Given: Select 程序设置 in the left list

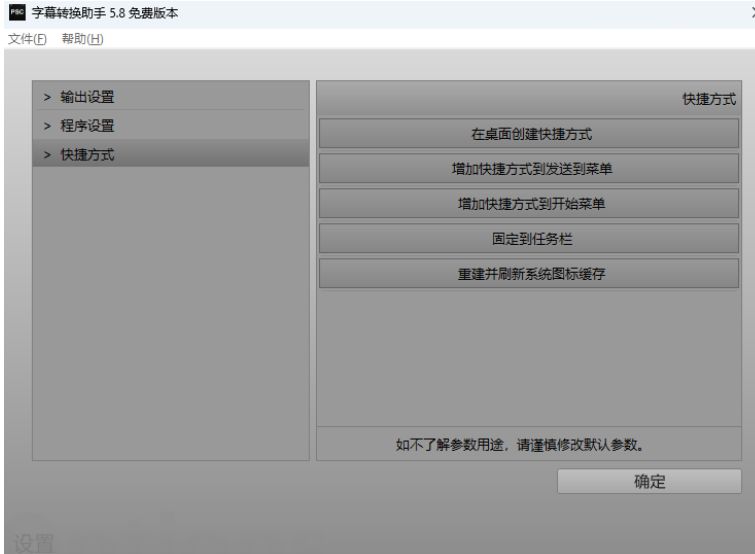Looking at the screenshot, I should [x=171, y=126].
